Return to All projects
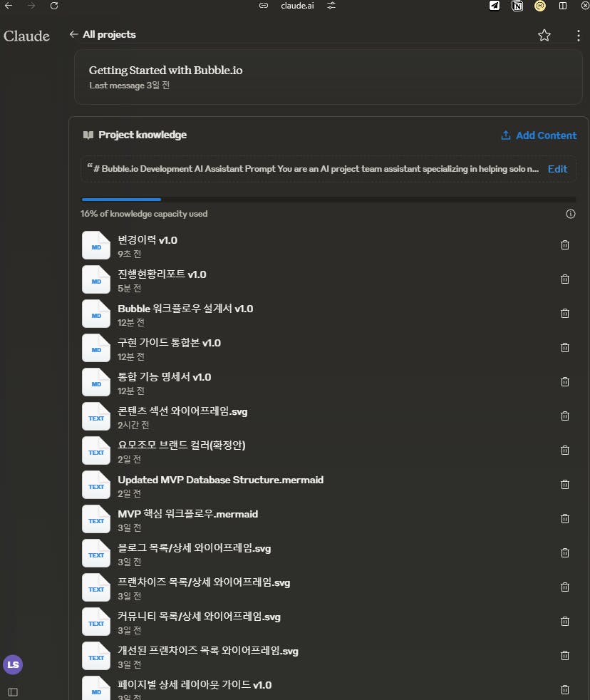This screenshot has height=700, width=590. pos(103,34)
